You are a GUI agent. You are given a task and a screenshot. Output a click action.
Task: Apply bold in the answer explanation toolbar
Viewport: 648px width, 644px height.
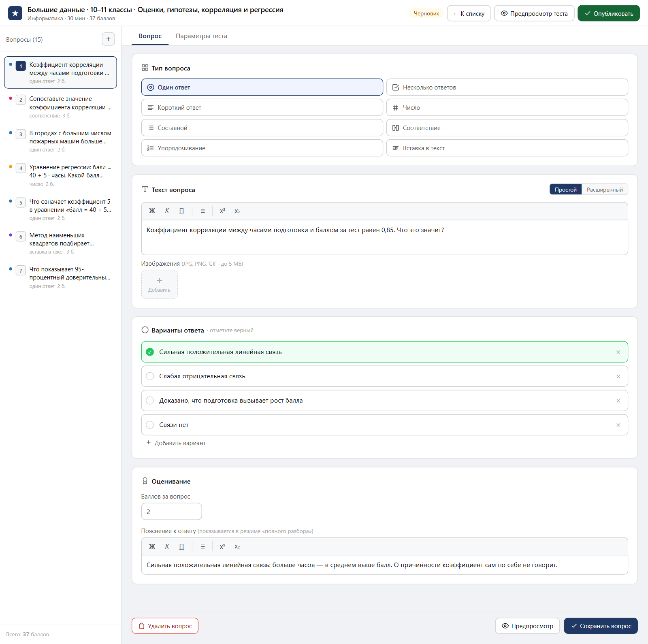152,546
